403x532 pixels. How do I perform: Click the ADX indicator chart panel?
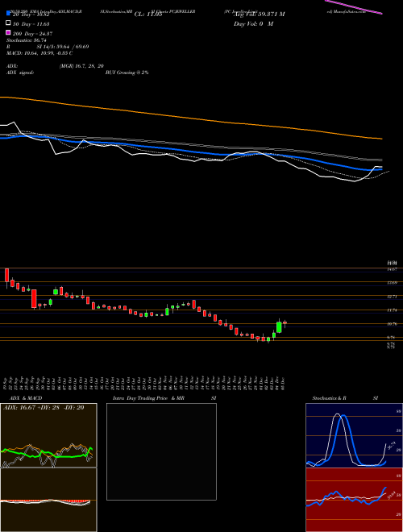(48, 435)
